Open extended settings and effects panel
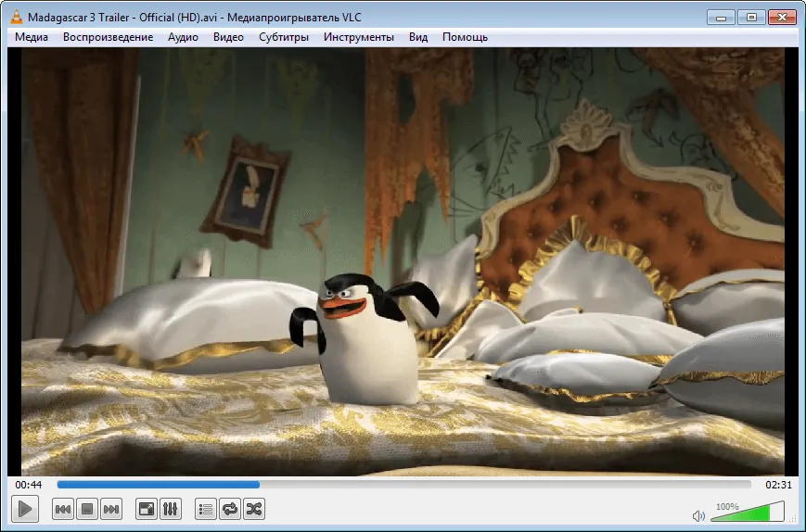The width and height of the screenshot is (806, 532). pos(170,509)
